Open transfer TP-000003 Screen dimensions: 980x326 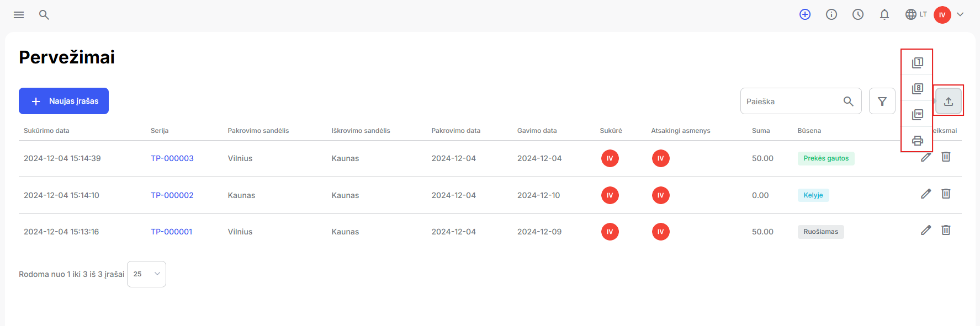(172, 158)
